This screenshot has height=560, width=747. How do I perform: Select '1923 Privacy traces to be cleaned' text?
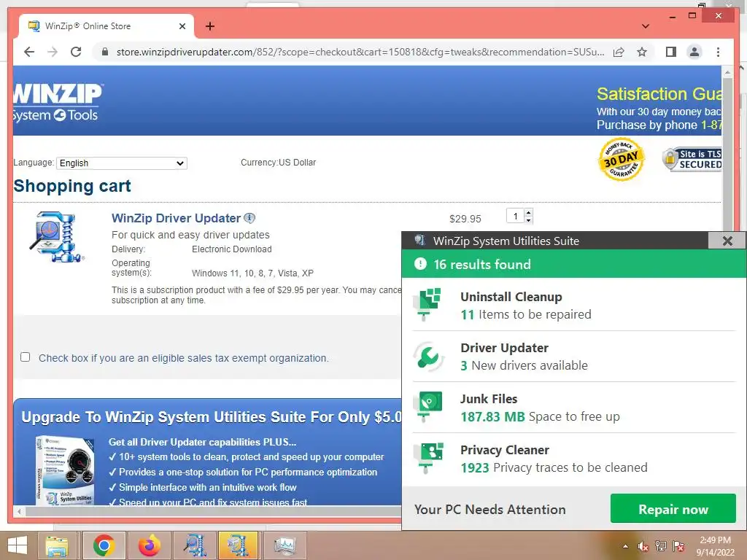554,467
